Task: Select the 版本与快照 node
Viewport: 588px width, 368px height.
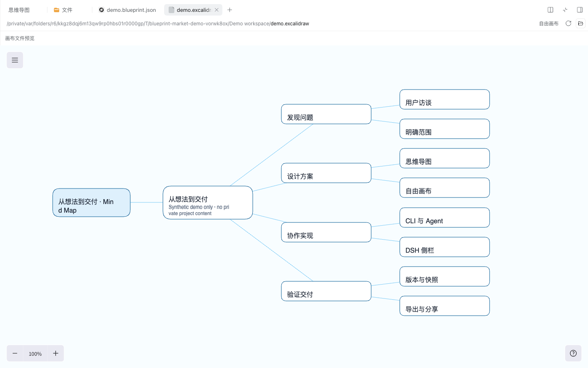Action: coord(445,276)
